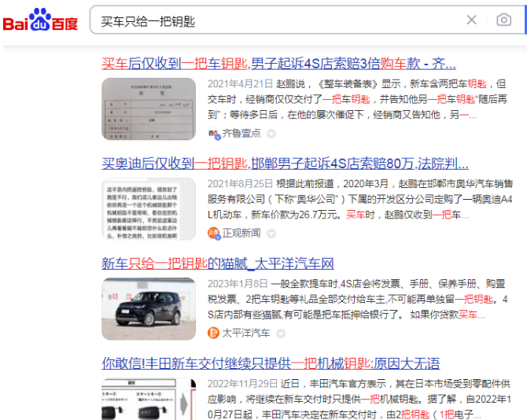The height and width of the screenshot is (420, 527).
Task: Click the snippet text starting 2023年1月8日 一般全款提车时
Action: tap(357, 299)
